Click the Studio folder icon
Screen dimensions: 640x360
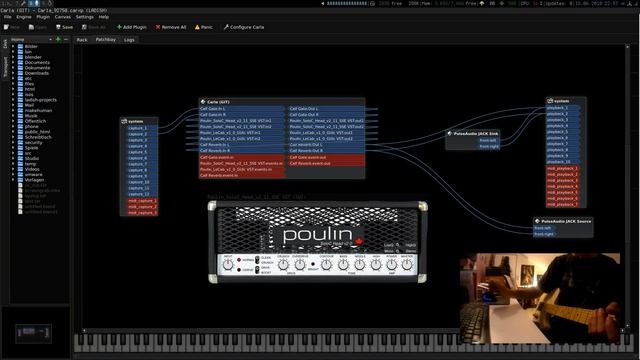[20, 158]
